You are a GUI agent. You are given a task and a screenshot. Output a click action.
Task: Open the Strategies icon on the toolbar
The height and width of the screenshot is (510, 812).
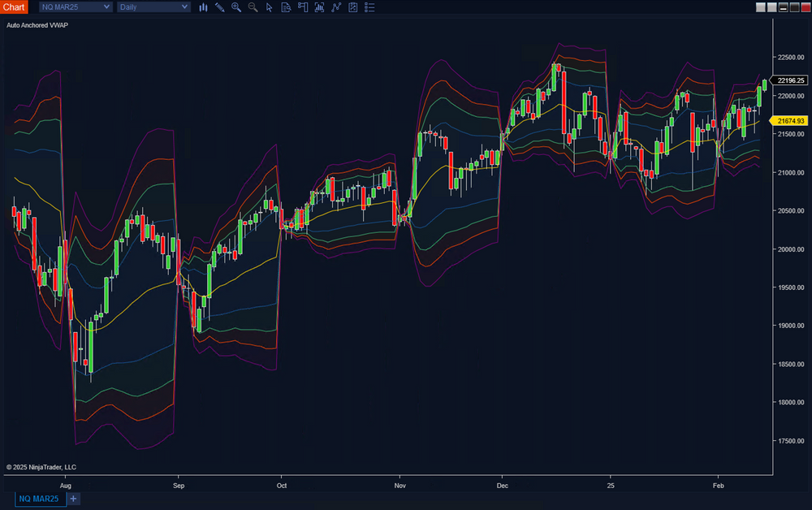[335, 7]
